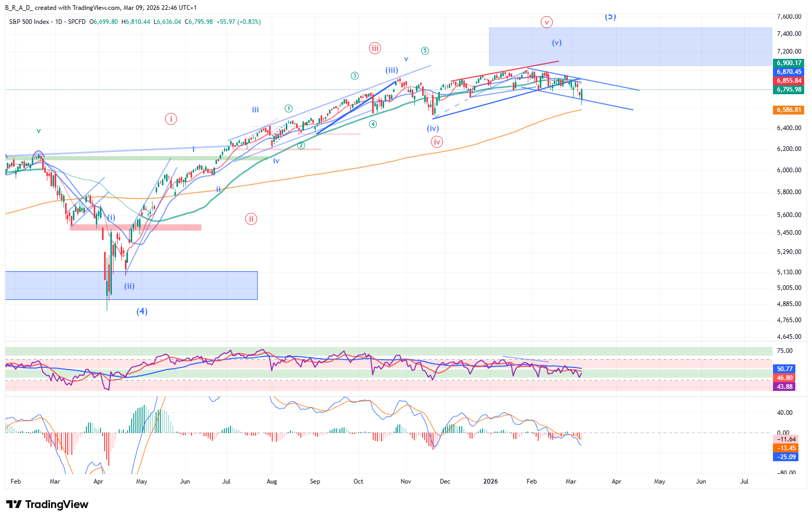The width and height of the screenshot is (812, 520).
Task: Click the blue (iii) wave label
Action: [392, 70]
